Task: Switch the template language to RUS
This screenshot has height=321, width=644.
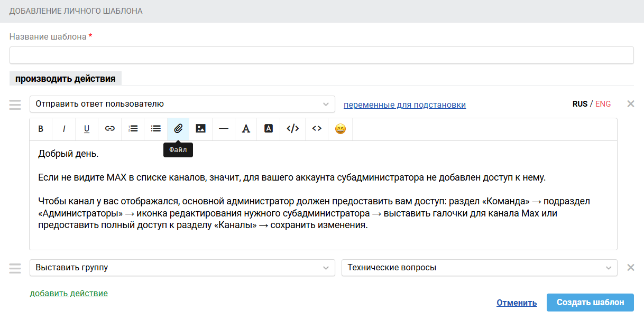Action: 579,104
